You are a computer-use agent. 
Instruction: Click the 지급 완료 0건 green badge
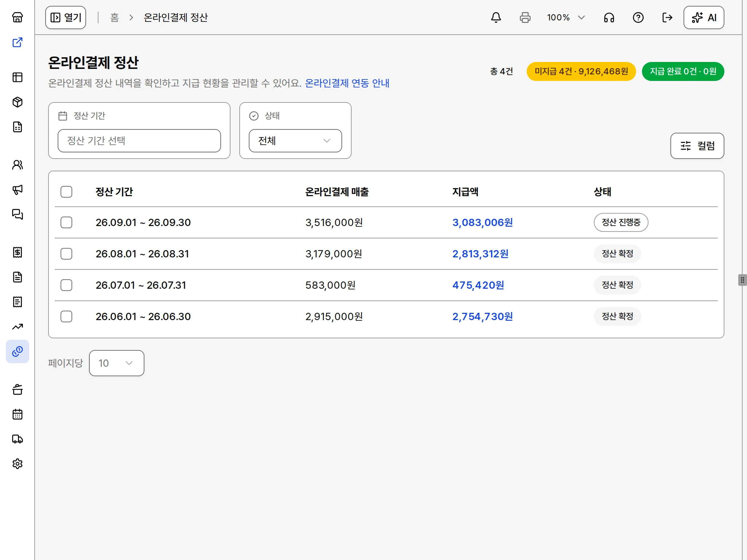pos(683,71)
